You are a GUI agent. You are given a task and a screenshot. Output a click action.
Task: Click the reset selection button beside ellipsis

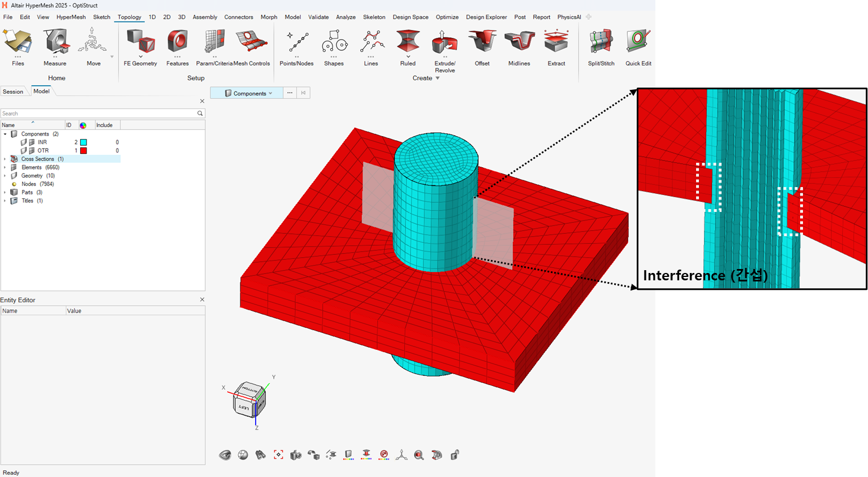(x=303, y=93)
